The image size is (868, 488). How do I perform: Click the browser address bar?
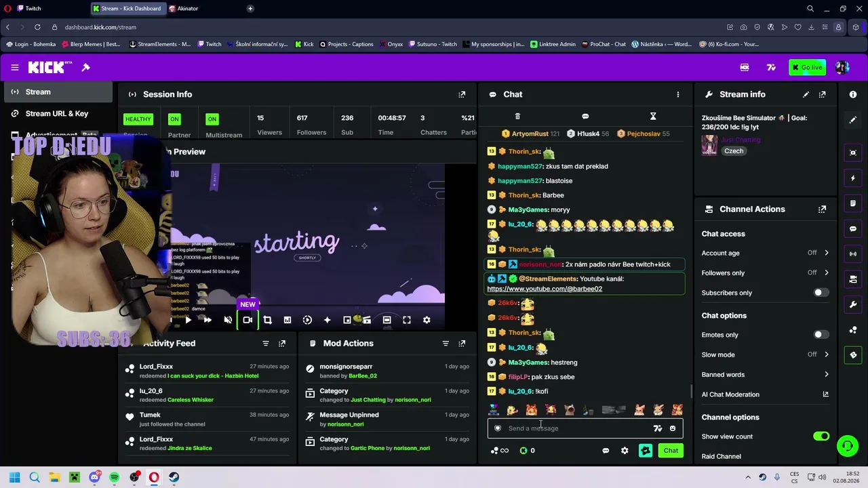click(x=387, y=27)
